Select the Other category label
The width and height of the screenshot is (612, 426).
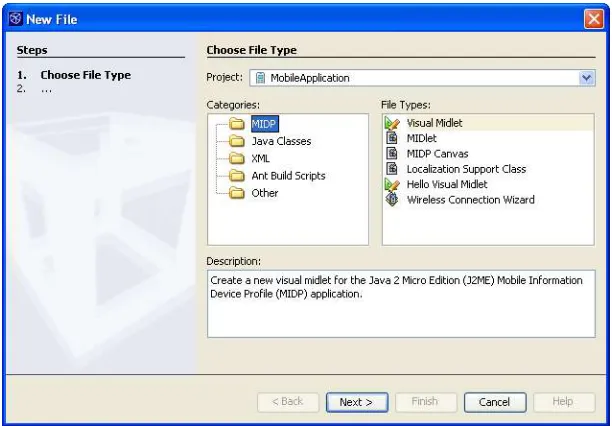point(265,193)
